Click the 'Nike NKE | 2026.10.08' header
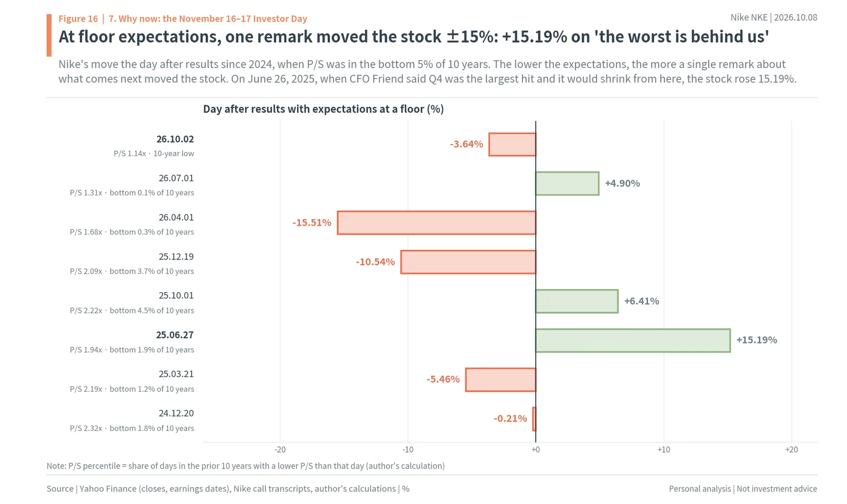 pyautogui.click(x=773, y=17)
